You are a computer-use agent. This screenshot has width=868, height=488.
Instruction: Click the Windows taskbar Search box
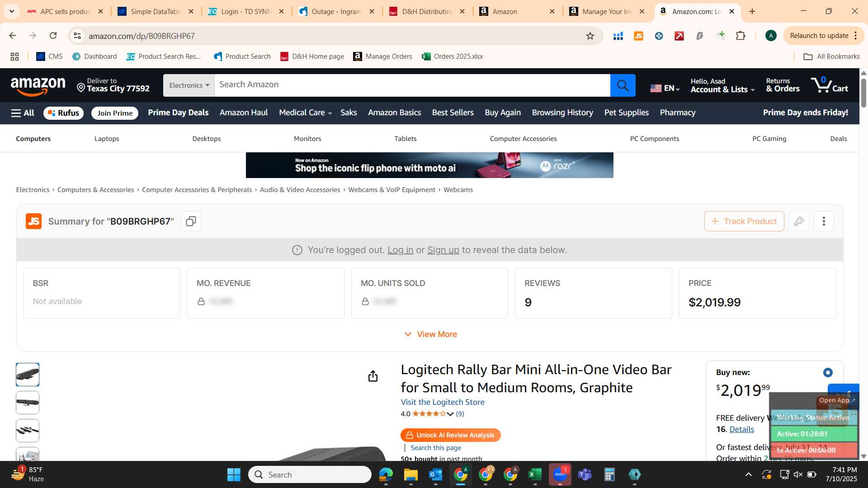tap(310, 474)
